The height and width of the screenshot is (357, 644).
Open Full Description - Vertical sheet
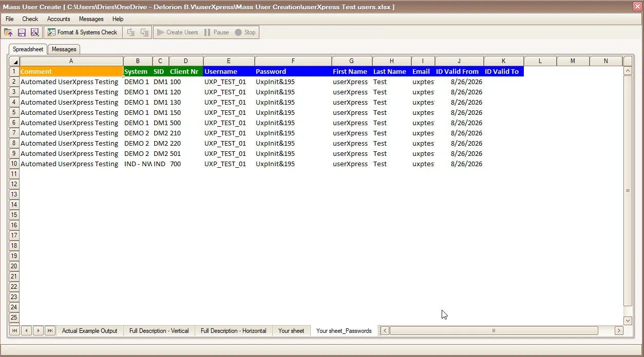159,331
